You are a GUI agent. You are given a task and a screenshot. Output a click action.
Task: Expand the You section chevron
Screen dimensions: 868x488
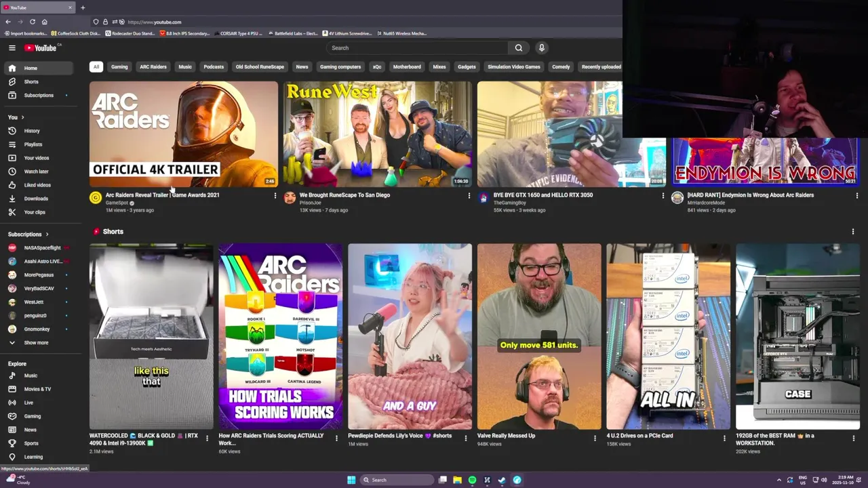coord(22,117)
